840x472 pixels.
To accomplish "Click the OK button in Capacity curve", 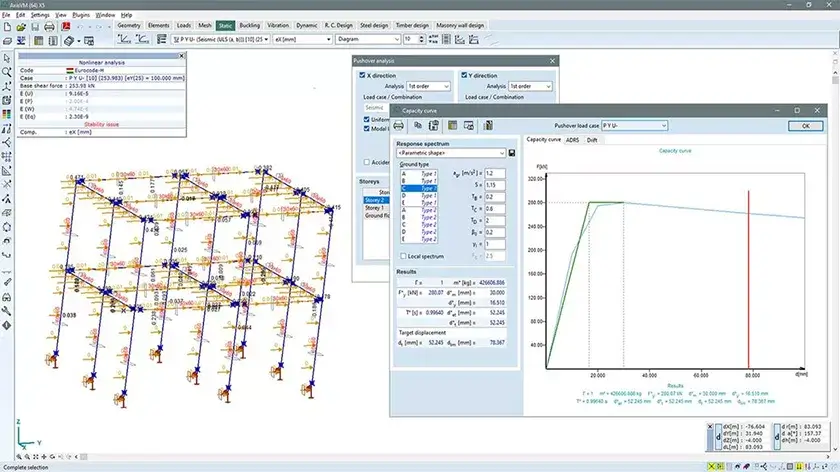I will pyautogui.click(x=805, y=126).
